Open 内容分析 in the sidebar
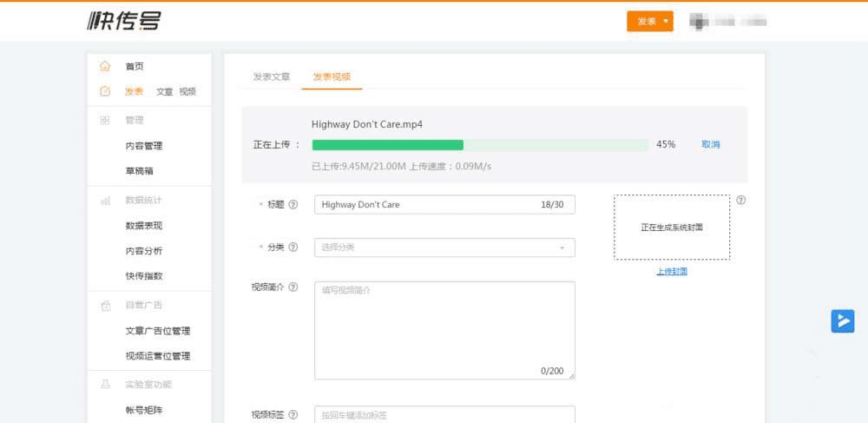This screenshot has width=868, height=423. (144, 251)
